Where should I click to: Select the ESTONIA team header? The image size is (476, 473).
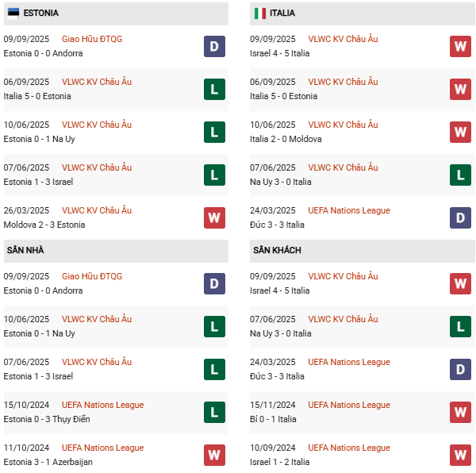pyautogui.click(x=40, y=13)
